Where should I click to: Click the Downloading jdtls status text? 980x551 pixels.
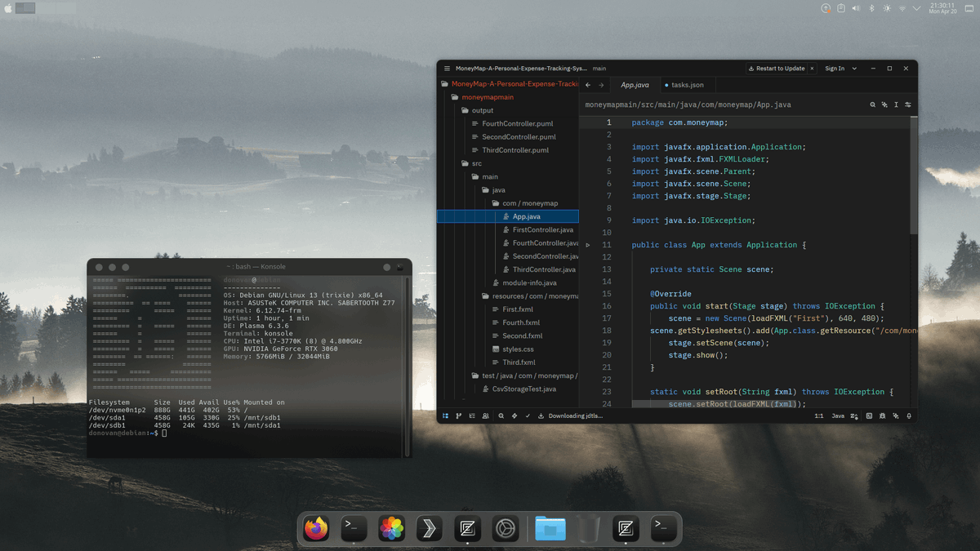click(x=576, y=415)
